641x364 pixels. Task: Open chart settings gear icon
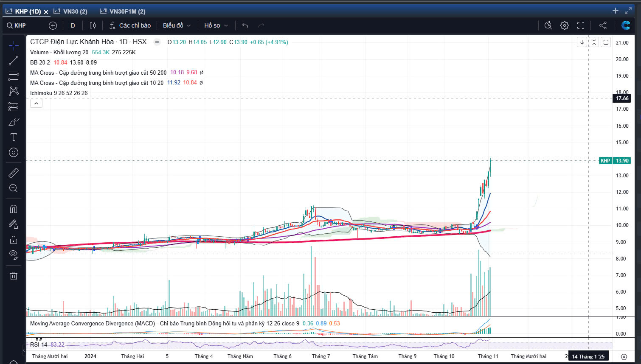(x=564, y=25)
